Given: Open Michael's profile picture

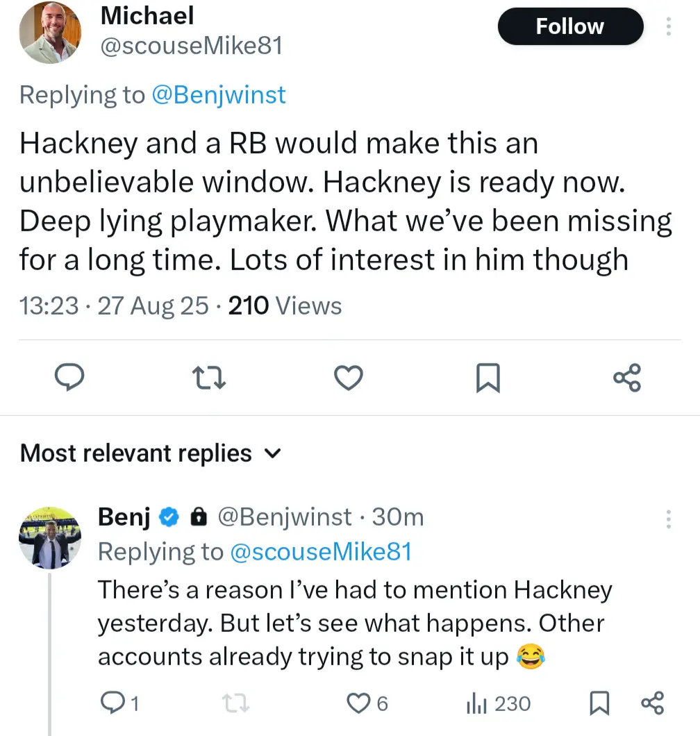Looking at the screenshot, I should click(x=50, y=32).
